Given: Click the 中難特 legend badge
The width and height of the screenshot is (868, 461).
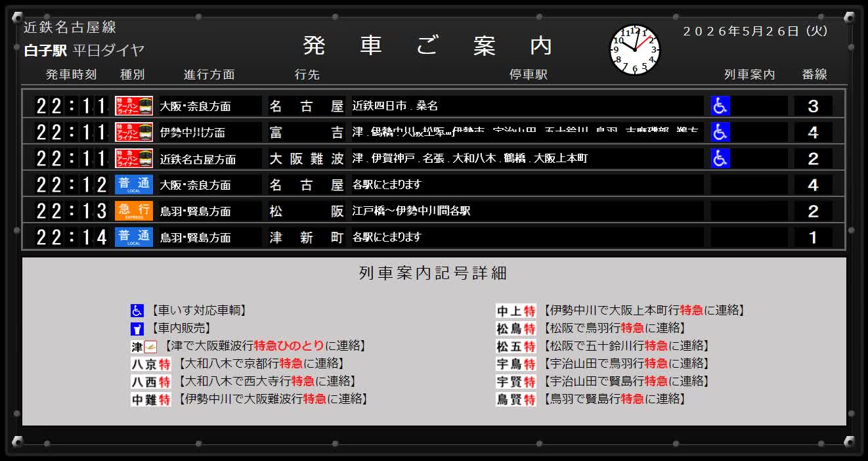Looking at the screenshot, I should (x=151, y=399).
